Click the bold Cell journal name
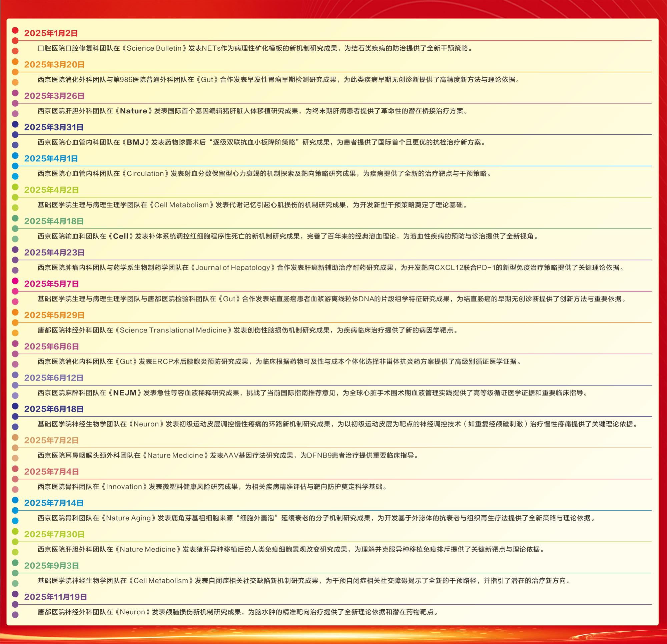 tap(120, 236)
